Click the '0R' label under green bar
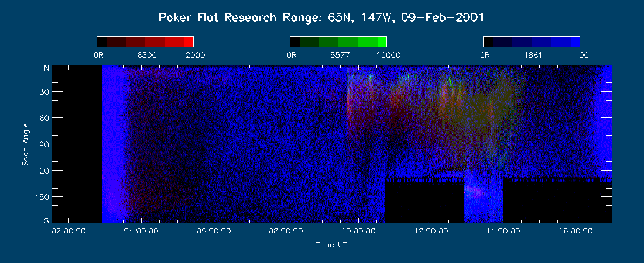This screenshot has width=644, height=263. [292, 56]
